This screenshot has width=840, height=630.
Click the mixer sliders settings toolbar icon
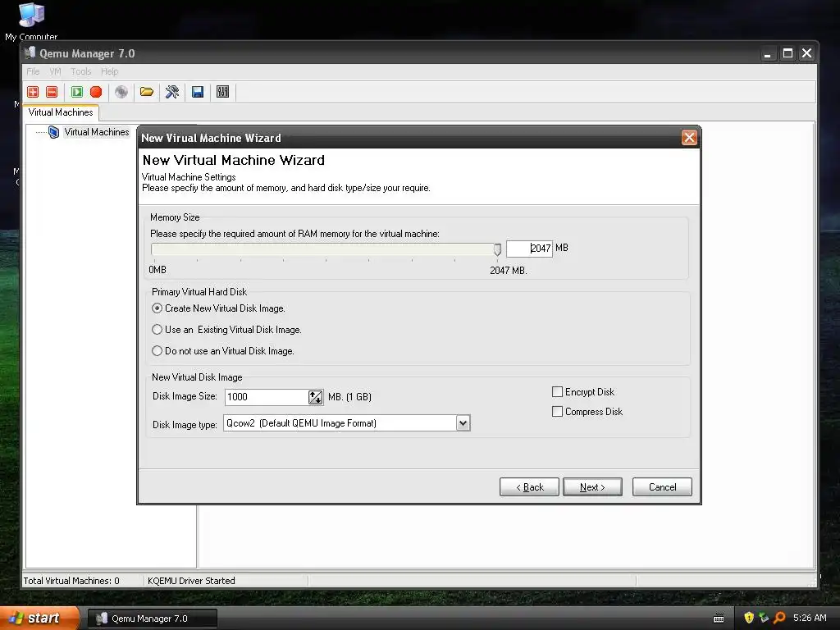pos(223,92)
